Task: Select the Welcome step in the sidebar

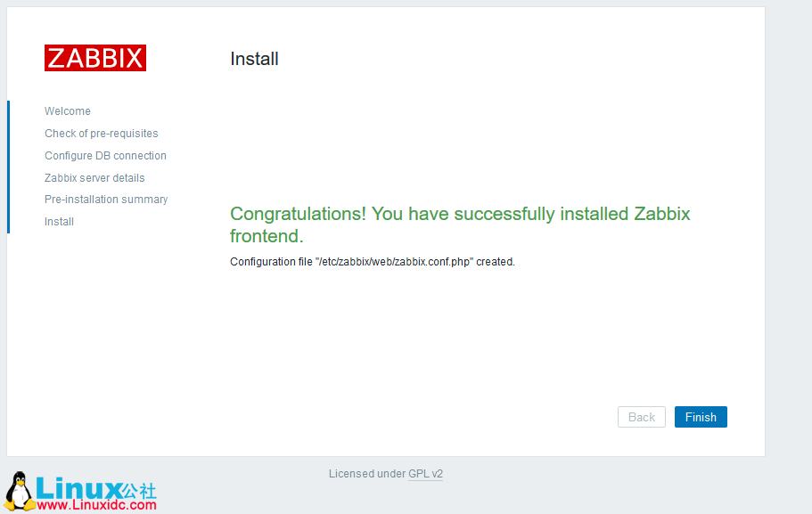Action: pos(67,110)
